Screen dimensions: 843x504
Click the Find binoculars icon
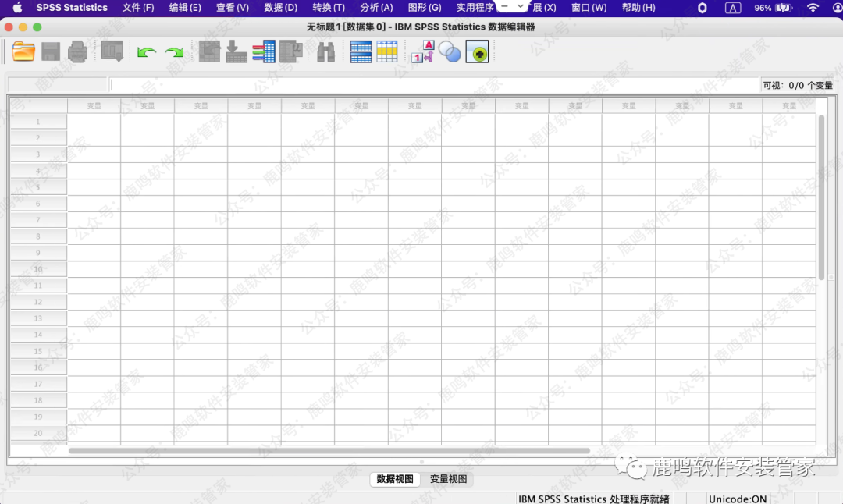coord(325,52)
